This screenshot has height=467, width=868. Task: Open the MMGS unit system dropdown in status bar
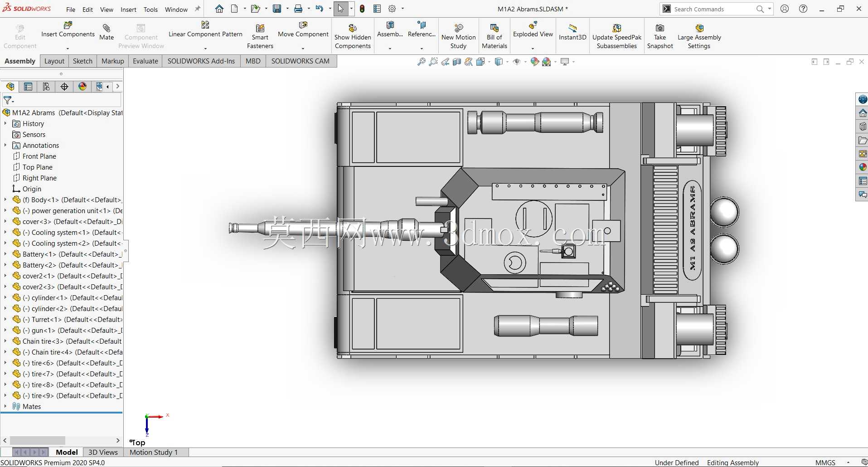pos(848,462)
